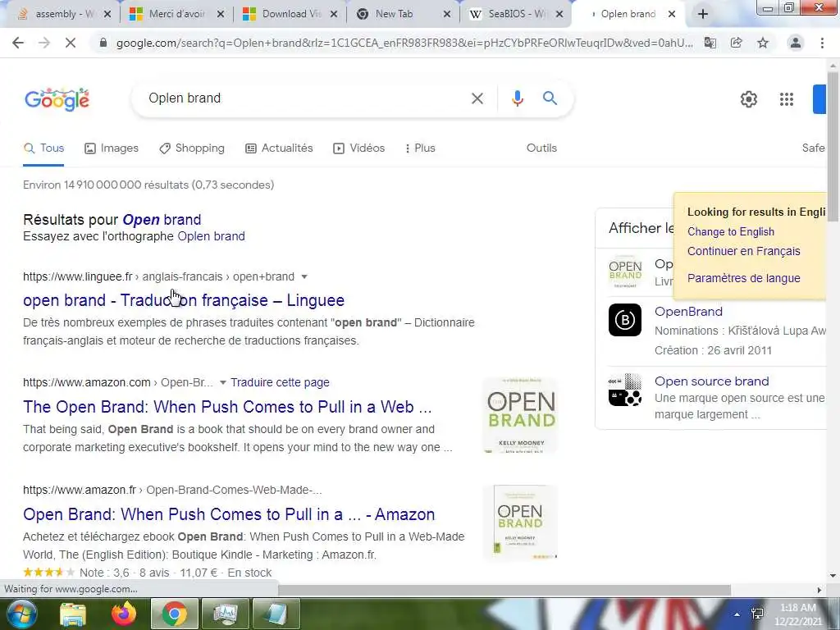The height and width of the screenshot is (630, 840).
Task: Click the Open Brand book cover thumbnail on amazon.com result
Action: coord(519,415)
